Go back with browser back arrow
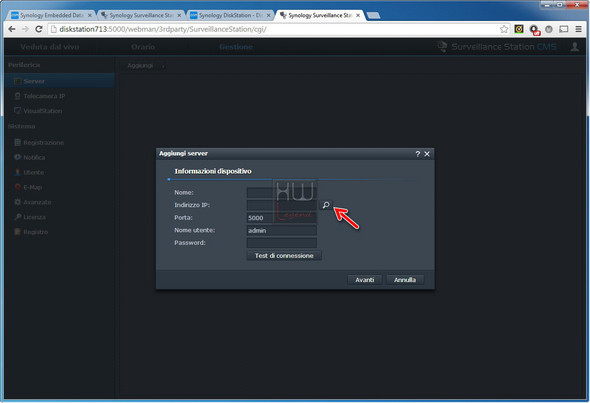 click(x=12, y=29)
